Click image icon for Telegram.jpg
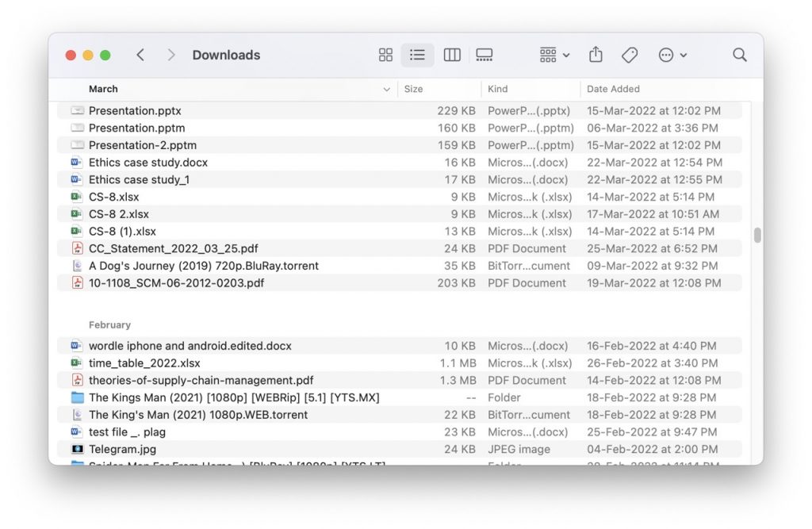Screen dimensions: 812x529 (x=77, y=449)
